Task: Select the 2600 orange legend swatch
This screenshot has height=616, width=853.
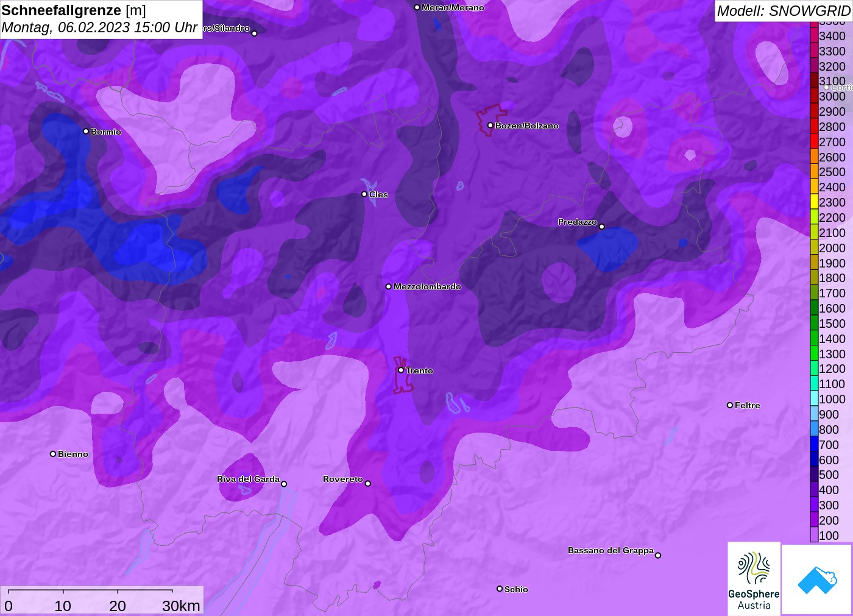Action: coord(814,157)
